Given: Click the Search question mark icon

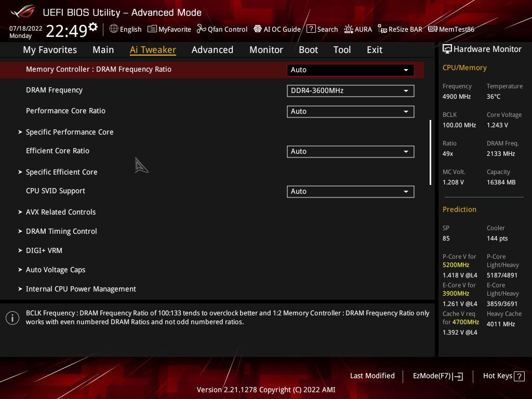Looking at the screenshot, I should pos(311,29).
